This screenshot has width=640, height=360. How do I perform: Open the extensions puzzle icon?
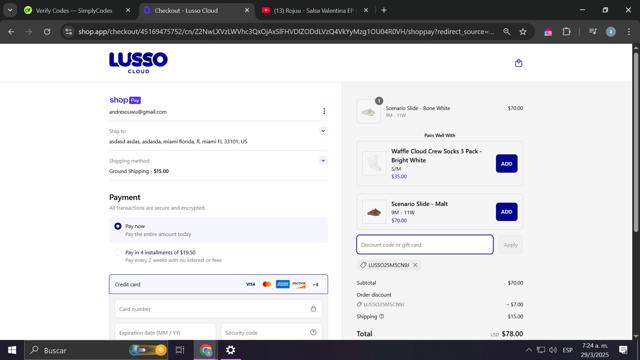[566, 31]
